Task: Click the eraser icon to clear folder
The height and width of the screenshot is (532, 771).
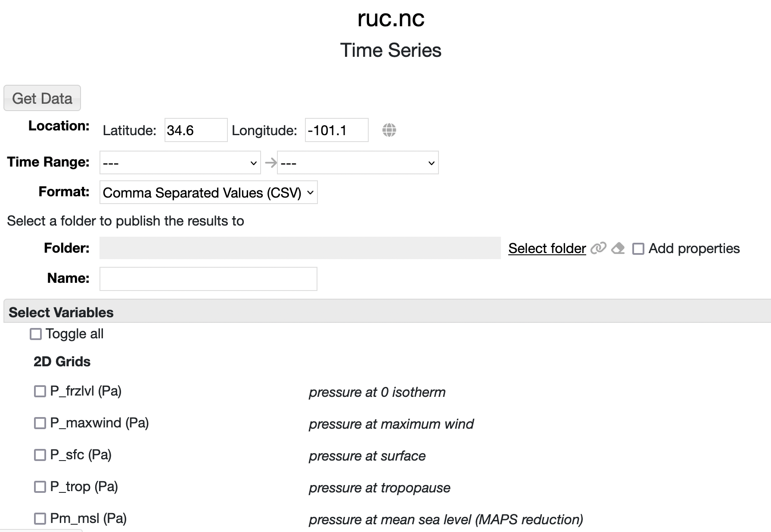Action: pos(618,248)
